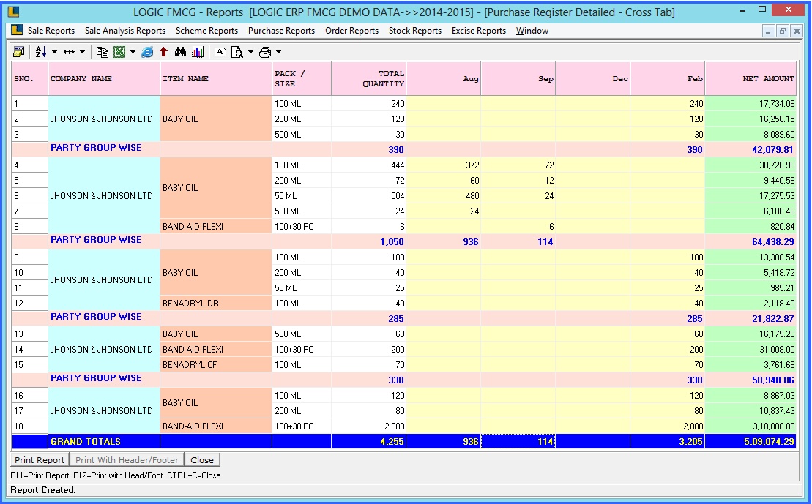812x504 pixels.
Task: Click the Dec column header
Action: point(593,79)
